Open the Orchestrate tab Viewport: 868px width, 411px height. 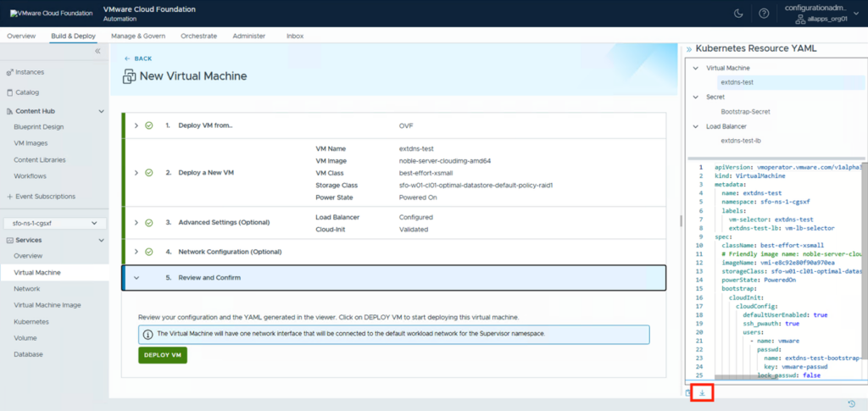(x=199, y=36)
